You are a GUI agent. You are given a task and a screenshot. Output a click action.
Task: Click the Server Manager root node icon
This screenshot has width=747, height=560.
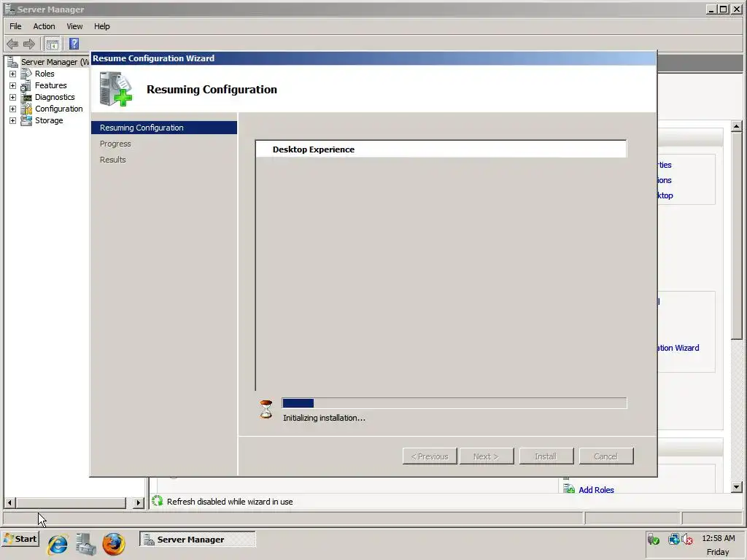coord(13,62)
